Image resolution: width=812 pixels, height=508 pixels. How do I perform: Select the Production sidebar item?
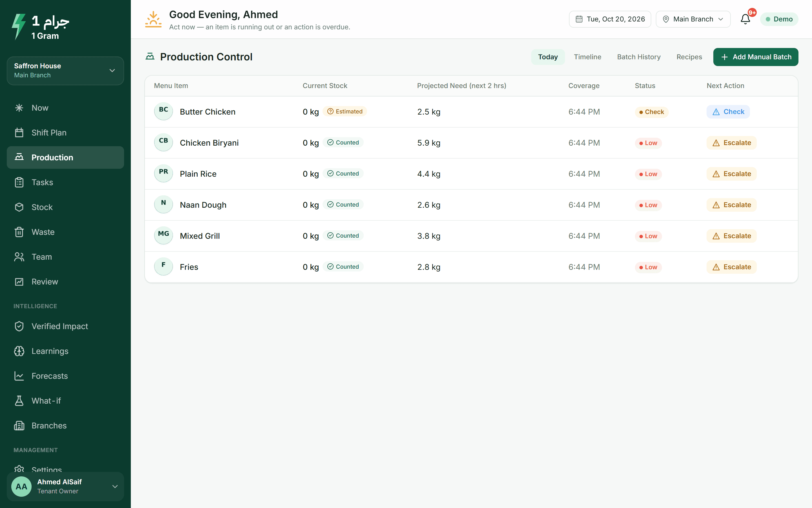(65, 157)
